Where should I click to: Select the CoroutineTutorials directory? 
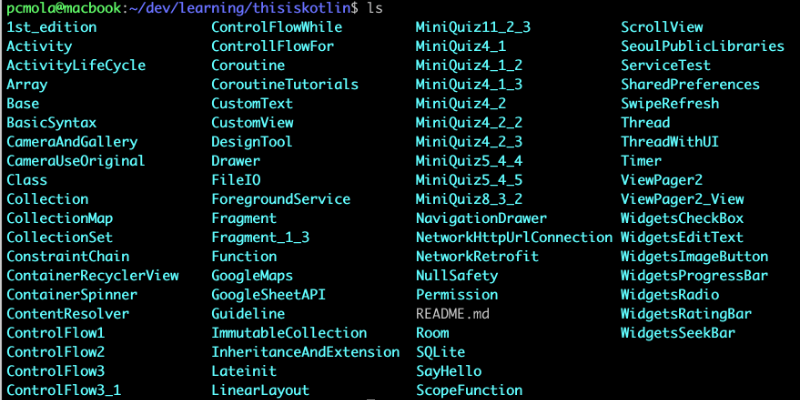coord(285,84)
